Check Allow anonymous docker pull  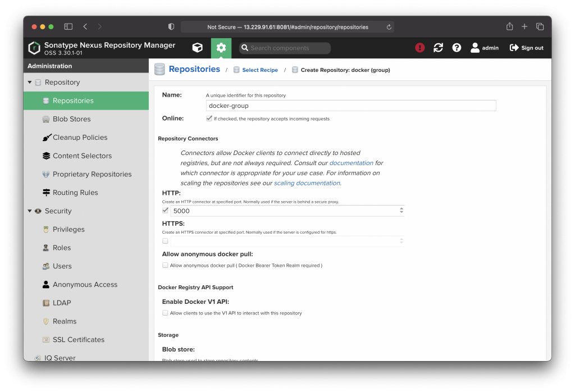(165, 265)
